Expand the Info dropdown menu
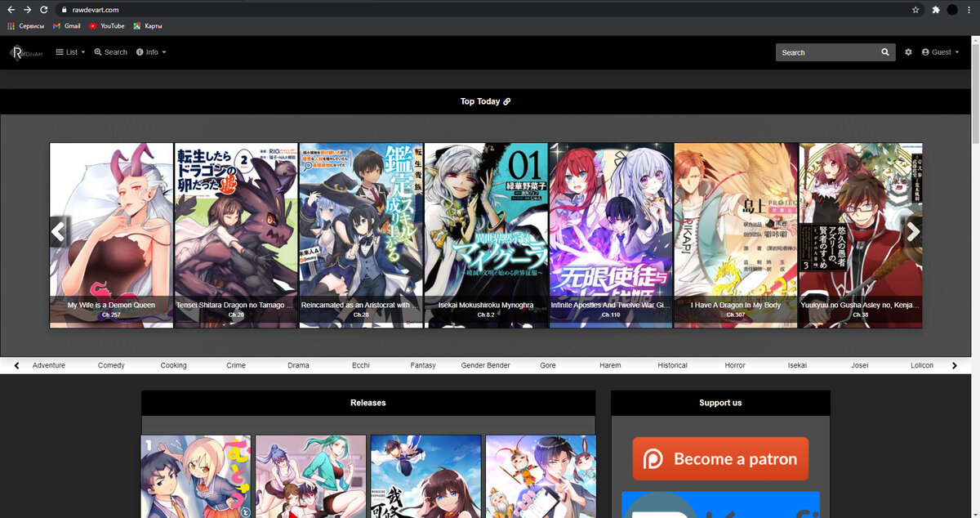This screenshot has height=518, width=980. (151, 52)
